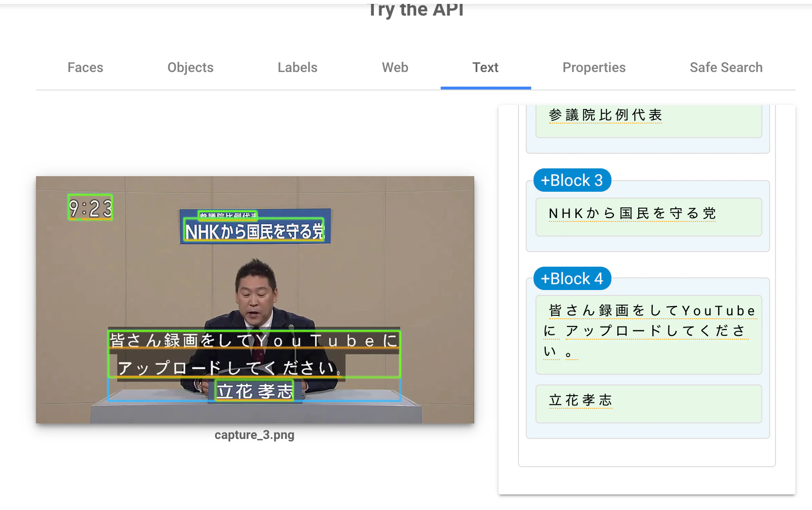Click the NHKから国民を守る党 box on image
Image resolution: width=812 pixels, height=510 pixels.
tap(254, 231)
